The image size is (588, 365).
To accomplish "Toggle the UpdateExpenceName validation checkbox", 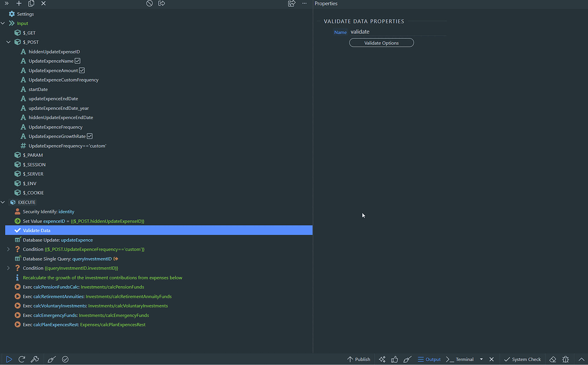I will [x=78, y=61].
